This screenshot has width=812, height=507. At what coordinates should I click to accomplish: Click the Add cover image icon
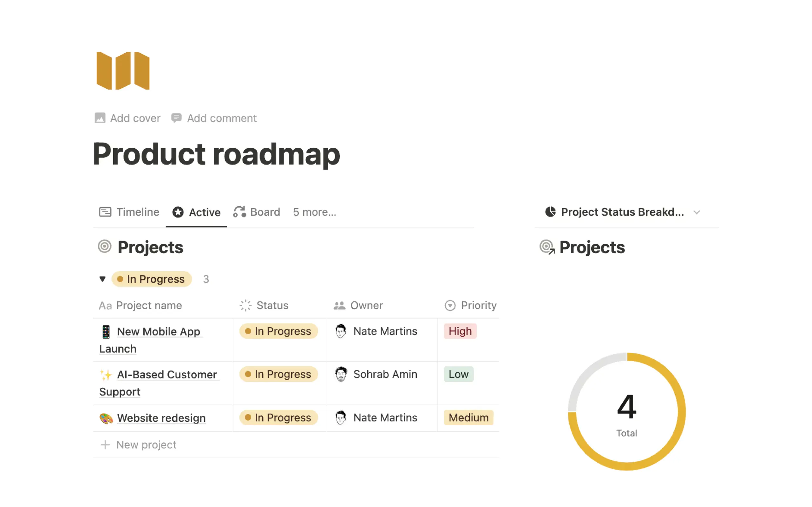tap(100, 118)
